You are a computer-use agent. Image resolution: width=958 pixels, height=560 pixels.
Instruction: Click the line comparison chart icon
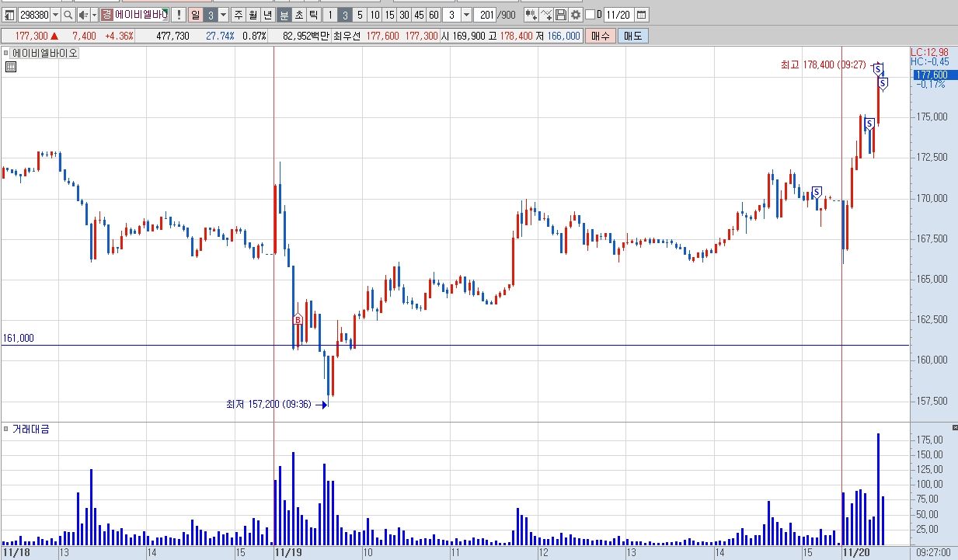point(546,15)
